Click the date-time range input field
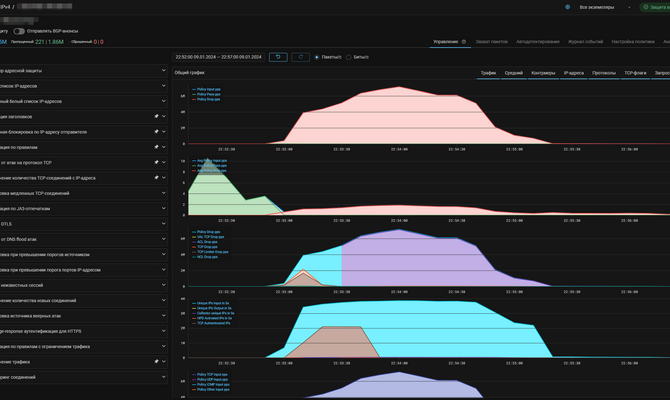This screenshot has height=400, width=670. coord(217,57)
